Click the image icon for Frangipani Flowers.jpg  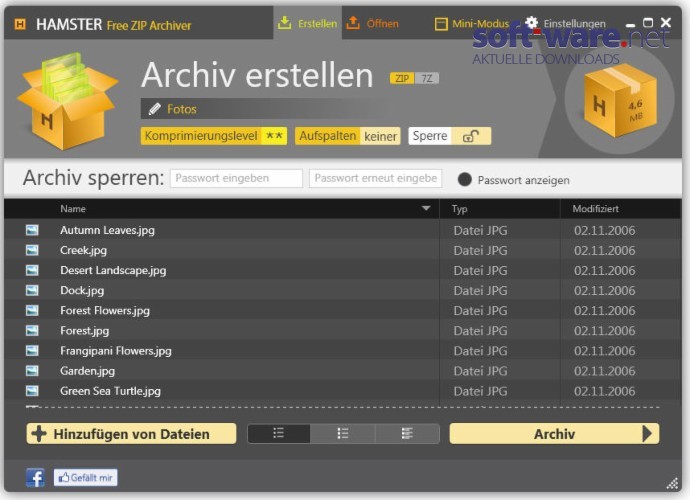32,351
